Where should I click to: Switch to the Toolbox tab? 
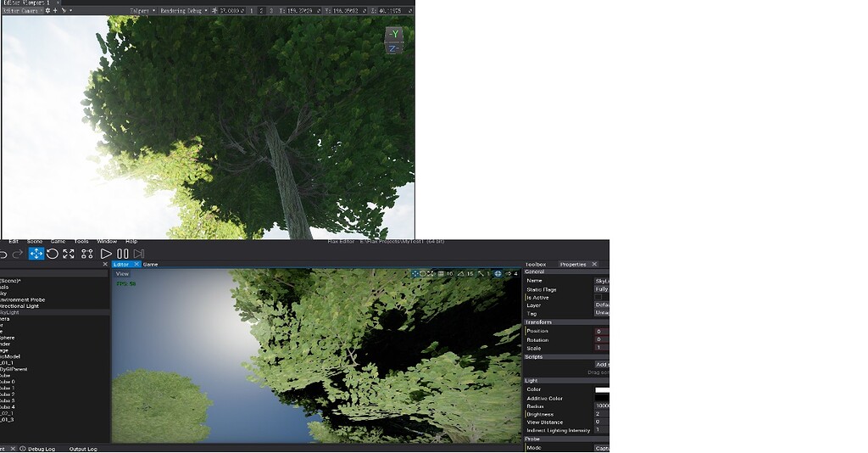[x=536, y=265]
